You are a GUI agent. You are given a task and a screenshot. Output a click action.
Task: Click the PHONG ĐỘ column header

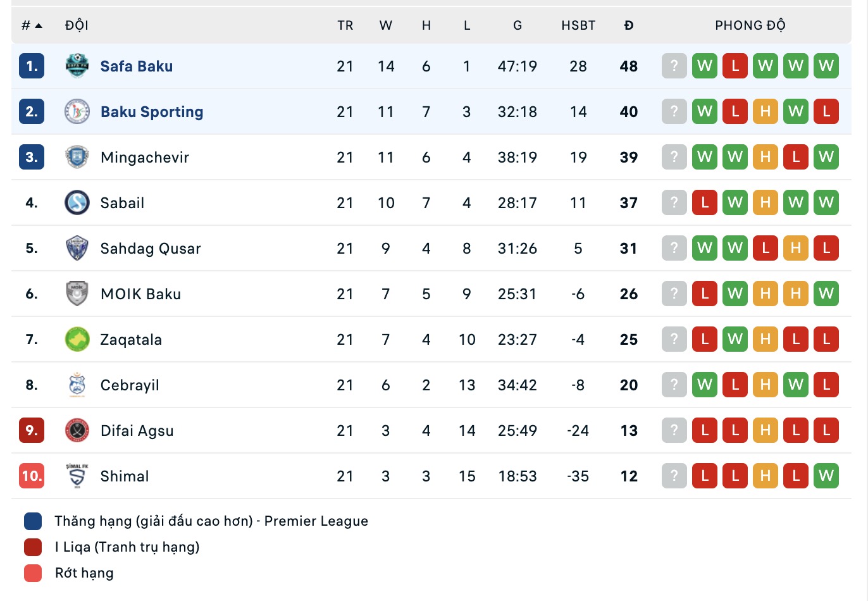[x=751, y=25]
